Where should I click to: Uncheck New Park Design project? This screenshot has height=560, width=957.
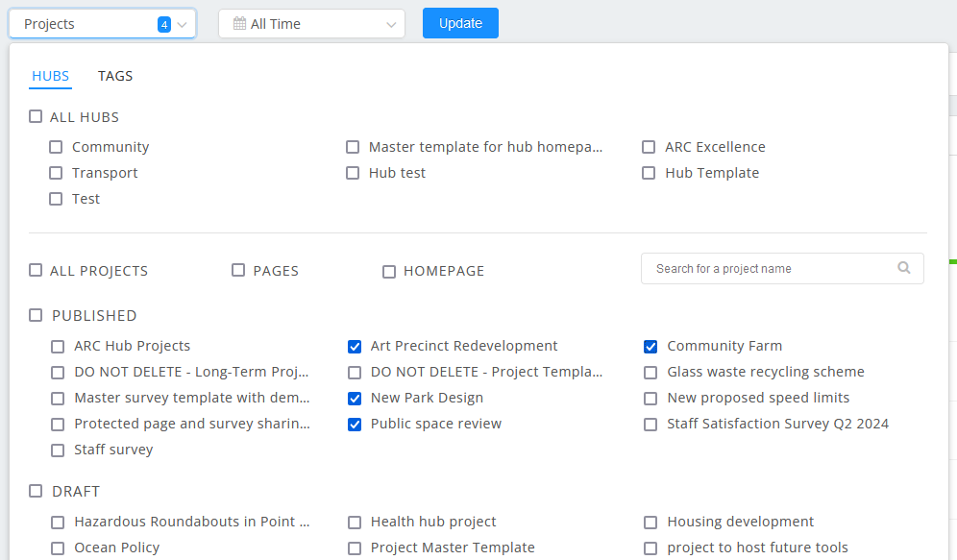coord(355,399)
